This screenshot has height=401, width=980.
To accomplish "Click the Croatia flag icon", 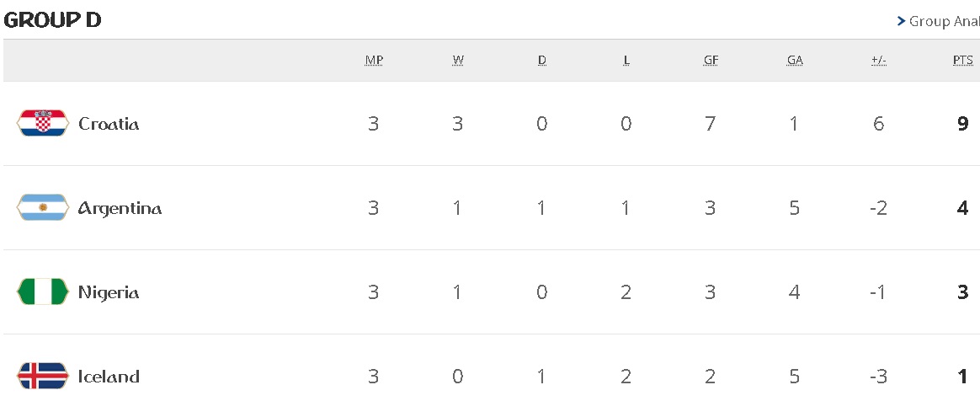I will coord(42,124).
